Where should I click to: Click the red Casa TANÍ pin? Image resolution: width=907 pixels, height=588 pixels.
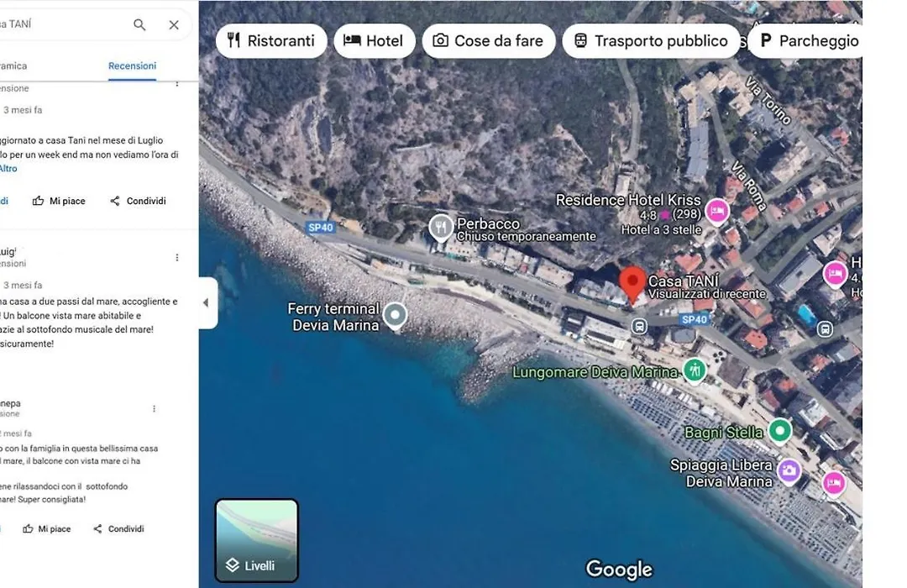pos(632,284)
